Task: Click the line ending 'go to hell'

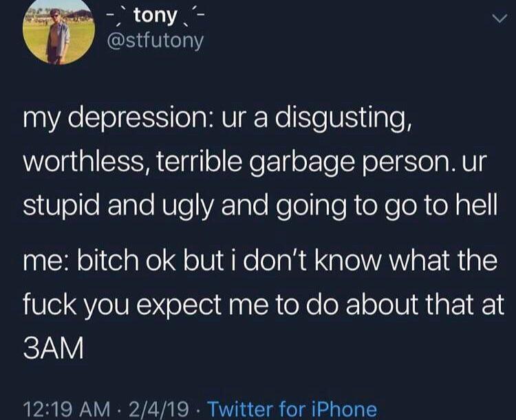Action: (260, 206)
